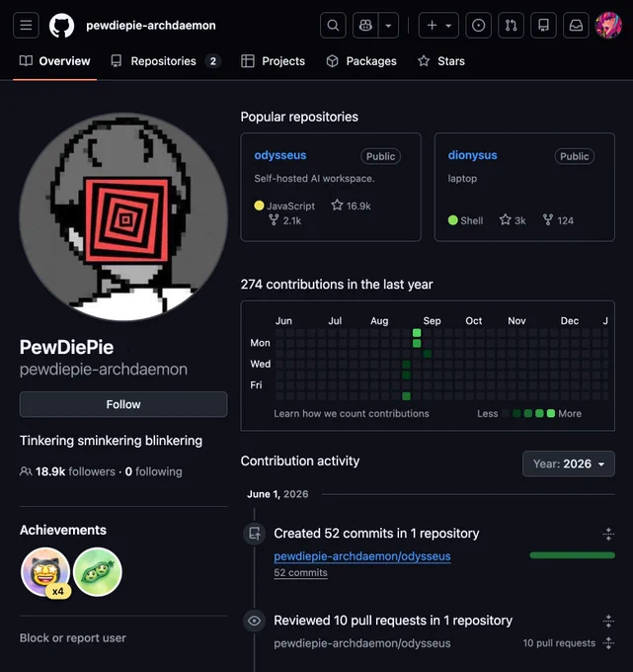Expand the Reviewed 10 pull requests entry
Viewport: 633px width, 672px height.
tap(608, 621)
